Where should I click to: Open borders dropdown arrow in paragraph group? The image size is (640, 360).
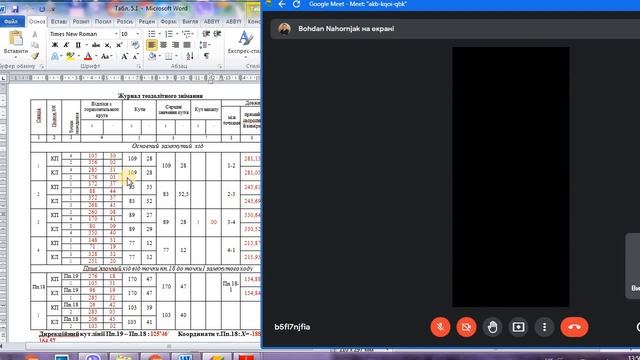(x=176, y=56)
